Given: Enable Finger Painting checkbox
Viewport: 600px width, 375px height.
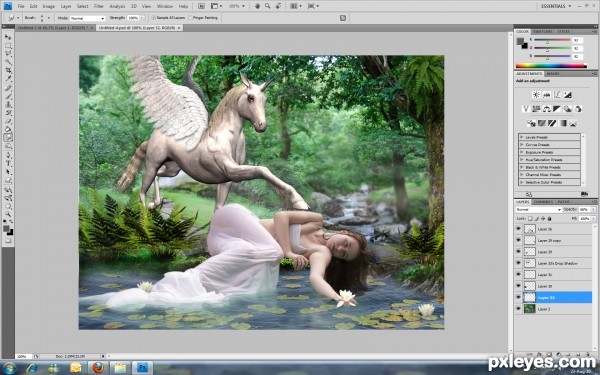Looking at the screenshot, I should click(x=190, y=18).
